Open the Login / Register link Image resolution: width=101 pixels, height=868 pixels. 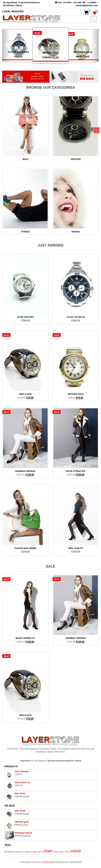point(13,11)
